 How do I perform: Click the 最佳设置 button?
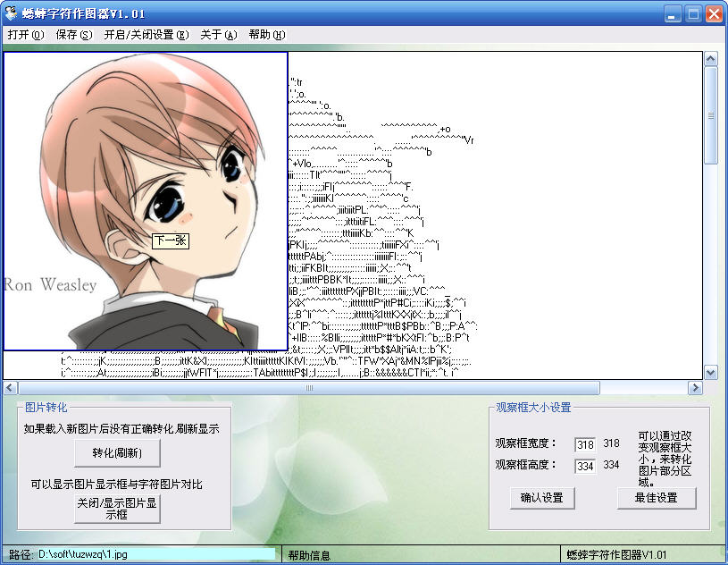tap(657, 498)
